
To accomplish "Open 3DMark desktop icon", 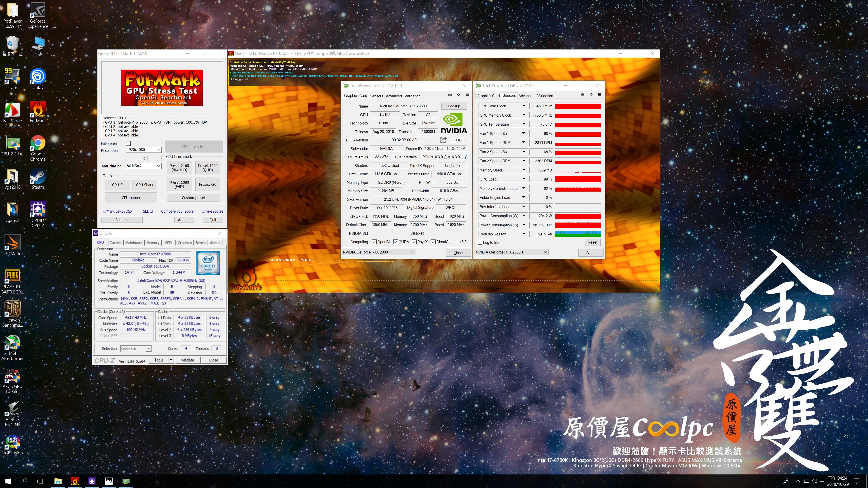I will (12, 245).
